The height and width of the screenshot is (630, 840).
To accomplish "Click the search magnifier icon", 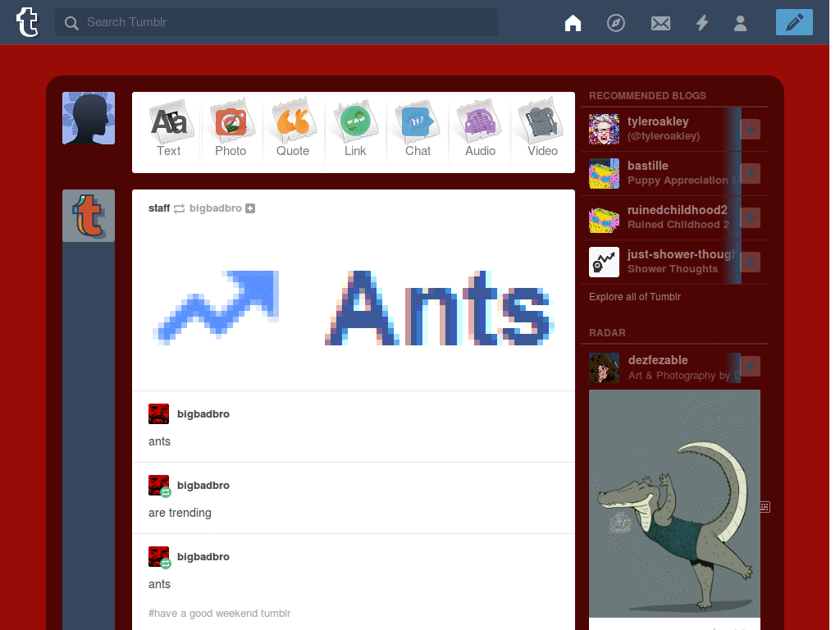I will tap(71, 22).
